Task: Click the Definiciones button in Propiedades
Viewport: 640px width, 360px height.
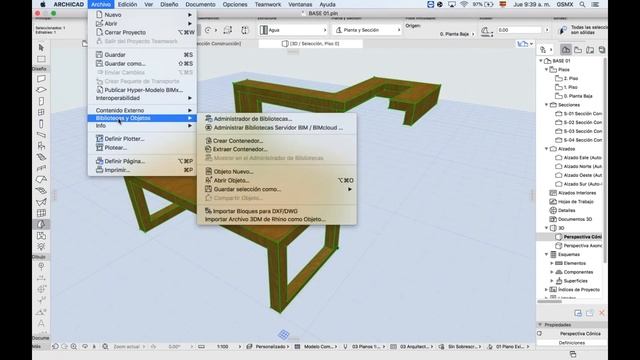Action: (x=572, y=343)
